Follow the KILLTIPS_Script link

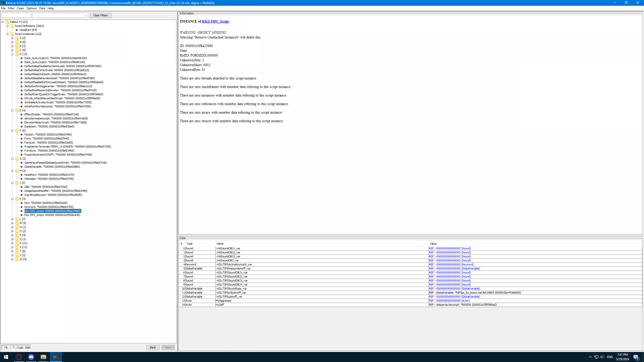pyautogui.click(x=215, y=21)
